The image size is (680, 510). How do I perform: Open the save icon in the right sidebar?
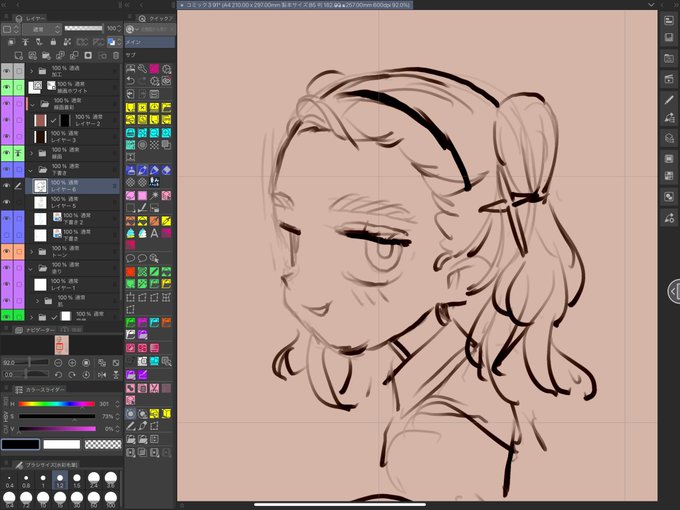coord(669,38)
